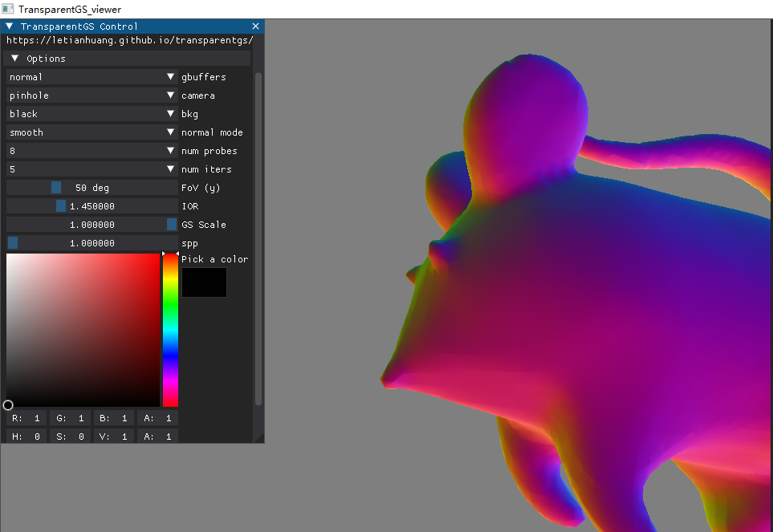The image size is (773, 532).
Task: Click the R: value field
Action: coord(26,418)
